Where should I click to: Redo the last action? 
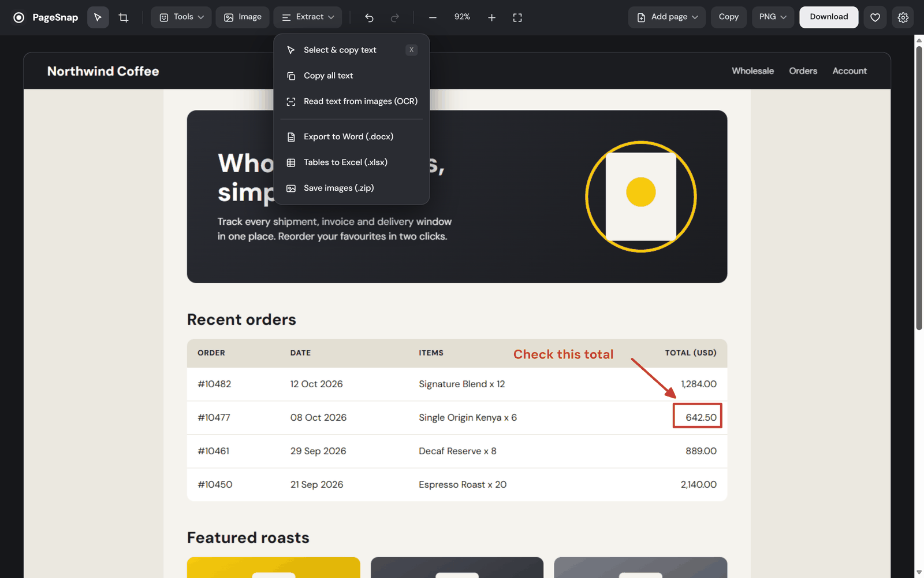[x=395, y=17]
